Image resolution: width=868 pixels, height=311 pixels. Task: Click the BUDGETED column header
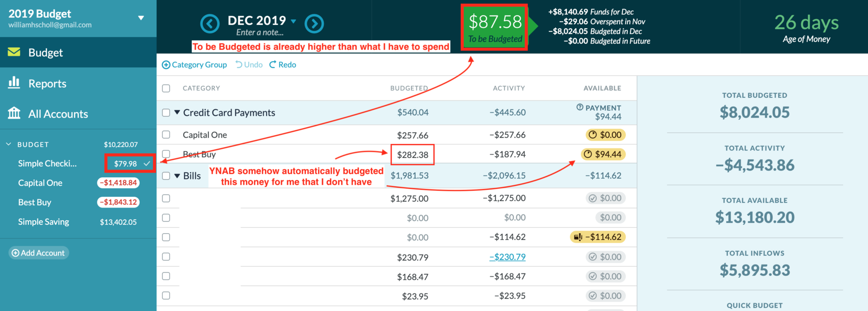point(409,88)
